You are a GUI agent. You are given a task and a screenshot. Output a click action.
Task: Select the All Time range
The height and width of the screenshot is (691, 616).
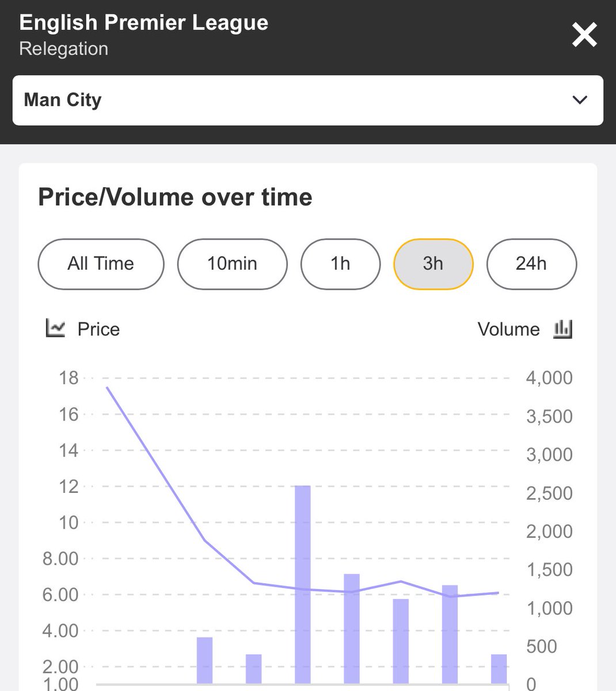tap(101, 264)
